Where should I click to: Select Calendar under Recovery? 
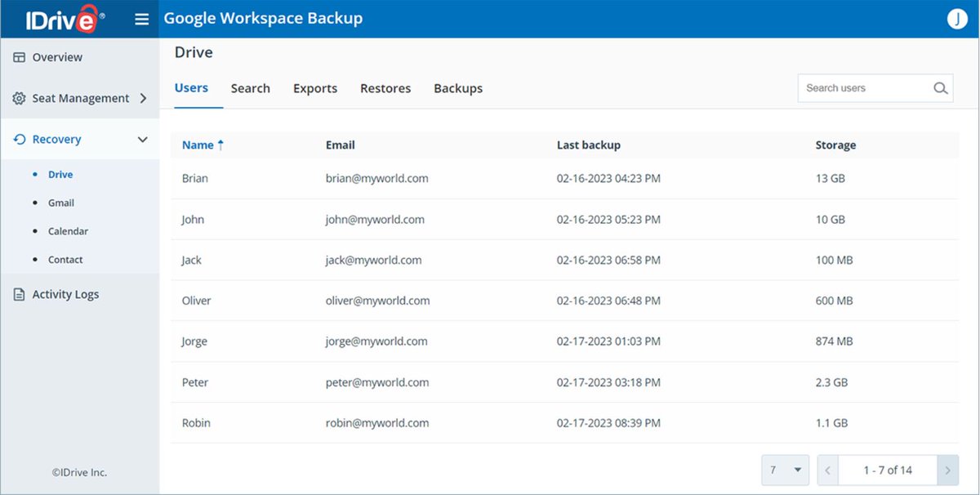pos(68,231)
